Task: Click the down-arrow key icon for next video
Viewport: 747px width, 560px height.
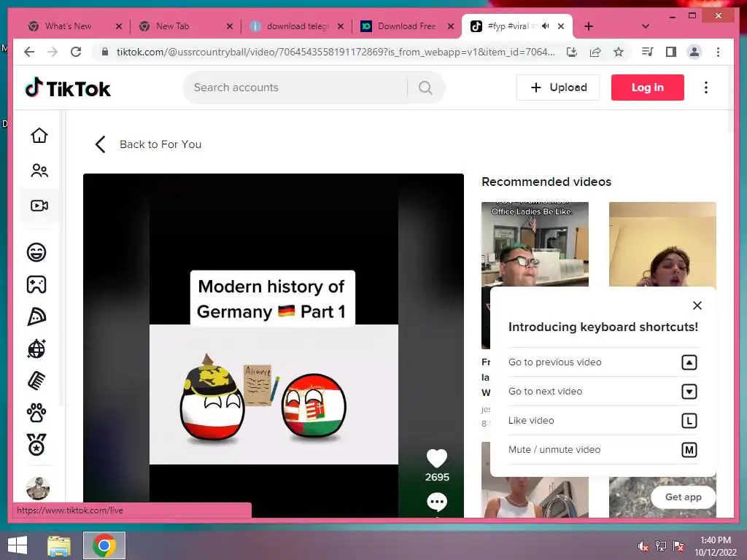Action: point(689,392)
